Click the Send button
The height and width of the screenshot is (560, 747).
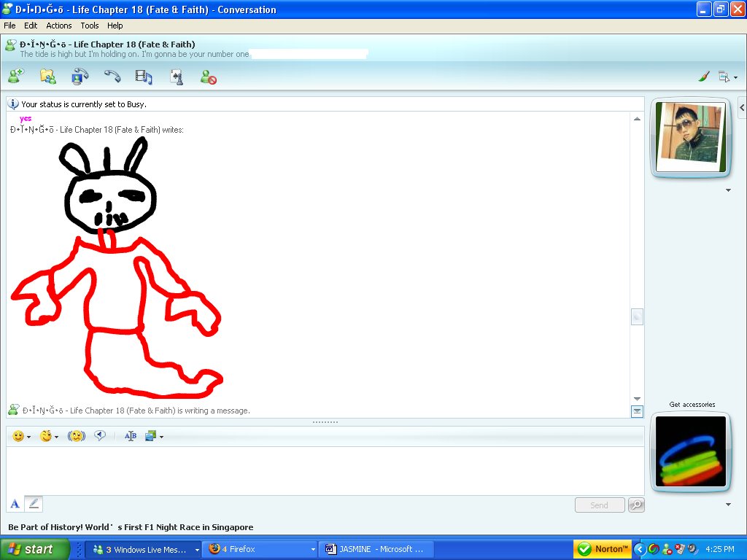(x=600, y=505)
